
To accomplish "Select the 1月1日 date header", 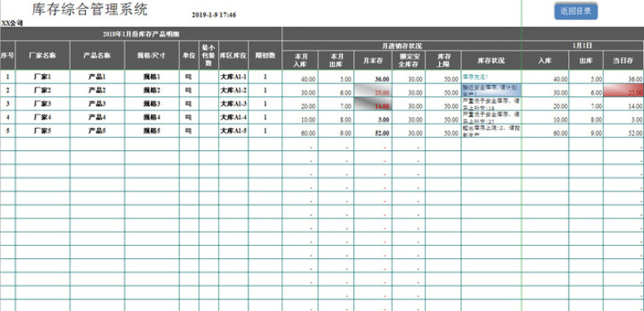I will pyautogui.click(x=583, y=45).
